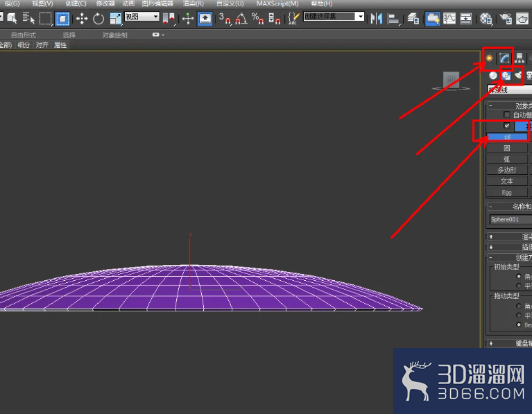The image size is (532, 414).
Task: Open the Material Editor sphere icon
Action: point(486,18)
